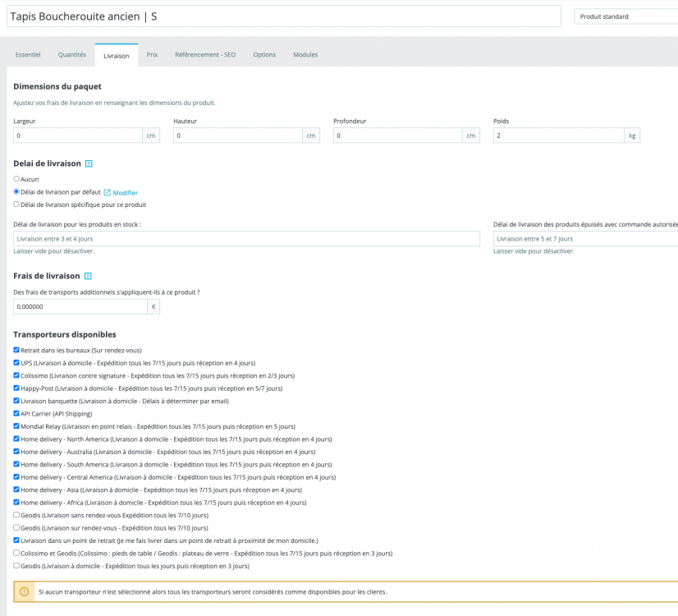Toggle Home delivery - Australia checkbox

pos(16,452)
